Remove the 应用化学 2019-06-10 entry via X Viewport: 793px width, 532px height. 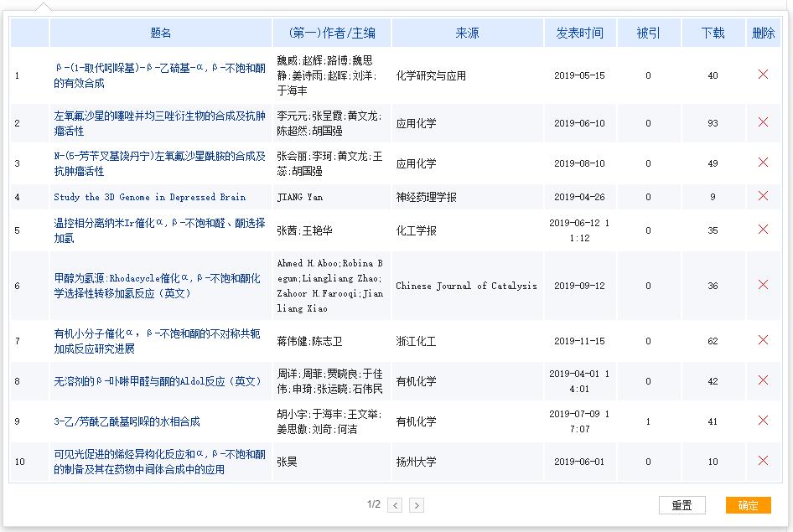763,122
